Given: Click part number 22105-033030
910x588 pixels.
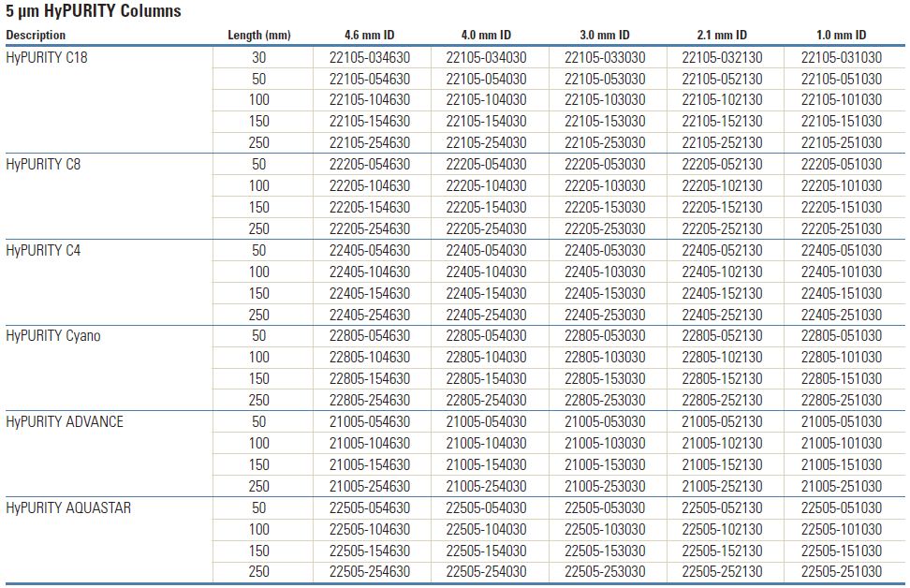Looking at the screenshot, I should pos(605,57).
